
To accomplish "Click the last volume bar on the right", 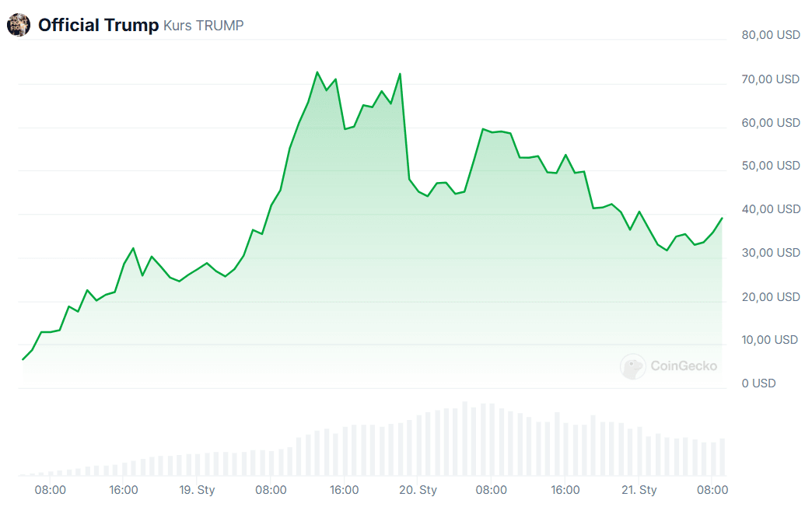I will tap(722, 457).
